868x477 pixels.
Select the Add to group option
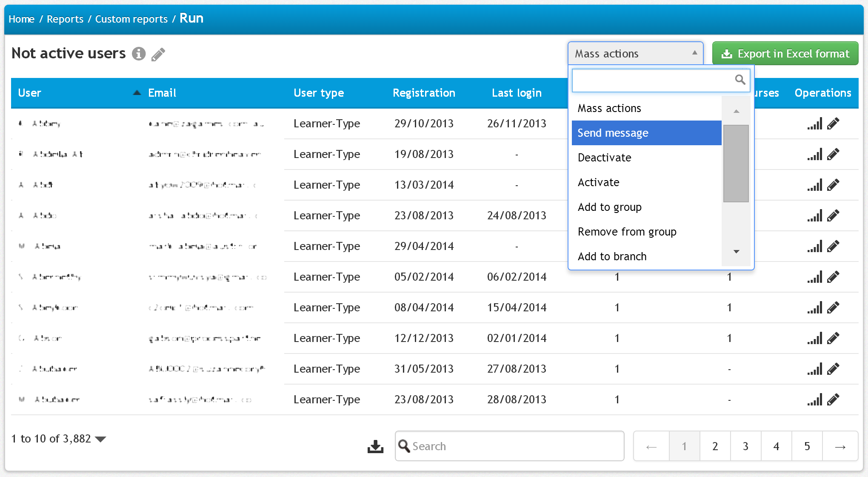pyautogui.click(x=609, y=207)
